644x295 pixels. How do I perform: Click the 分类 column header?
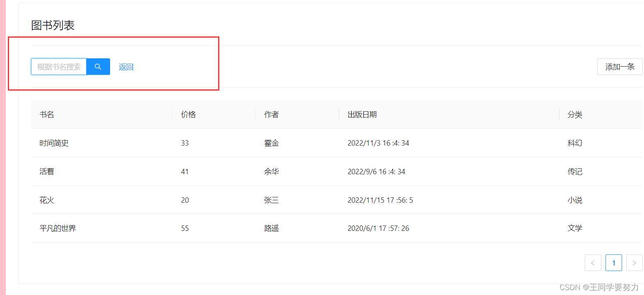[575, 114]
